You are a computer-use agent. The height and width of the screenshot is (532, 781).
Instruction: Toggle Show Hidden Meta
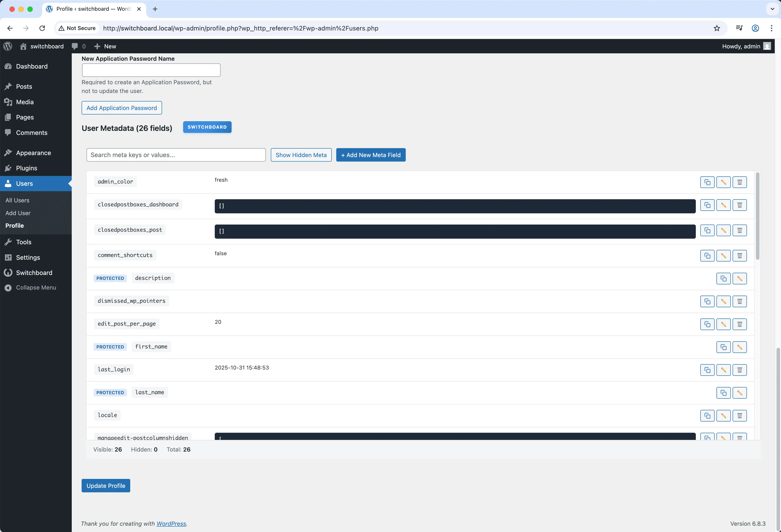(x=301, y=155)
